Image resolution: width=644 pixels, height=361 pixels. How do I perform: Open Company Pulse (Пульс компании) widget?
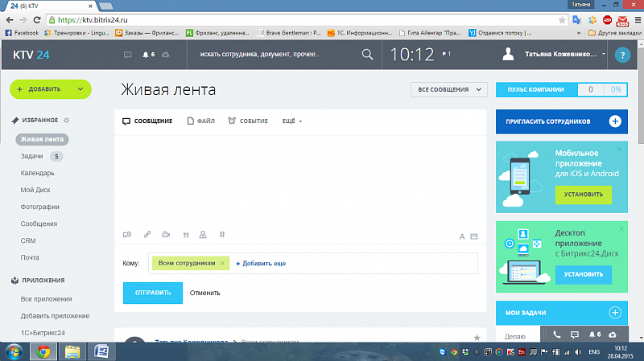coord(561,89)
